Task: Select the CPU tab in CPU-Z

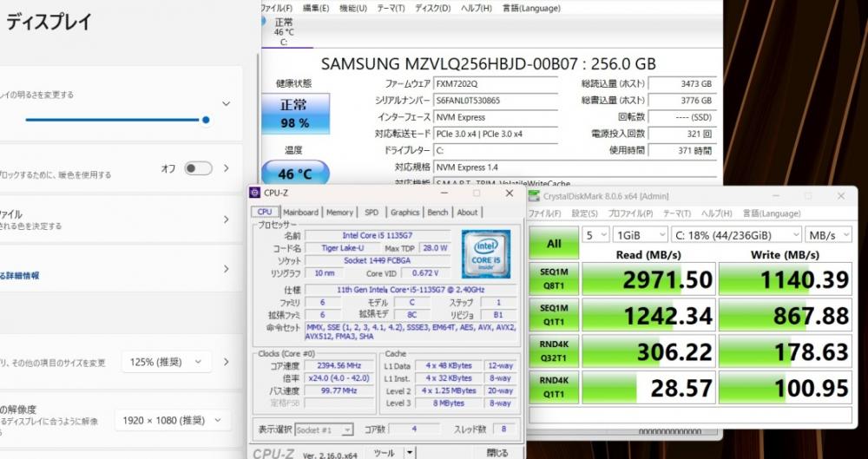Action: 265,212
